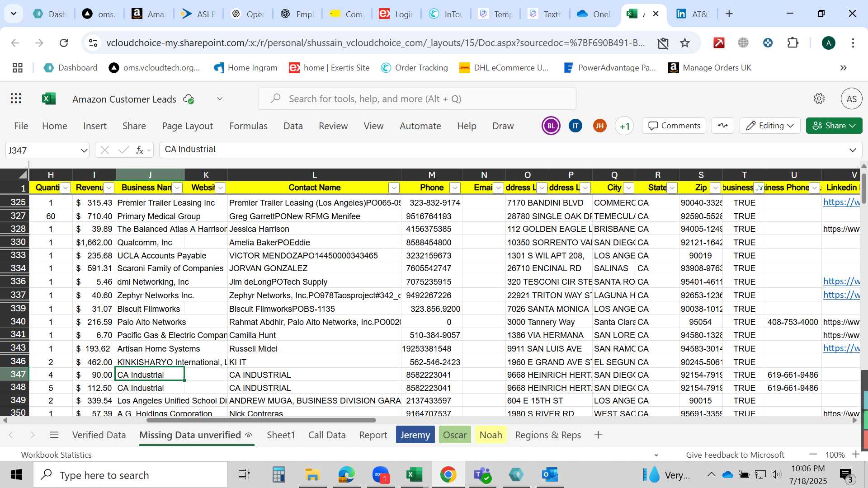
Task: Open Excel from the Windows taskbar
Action: coord(414,474)
